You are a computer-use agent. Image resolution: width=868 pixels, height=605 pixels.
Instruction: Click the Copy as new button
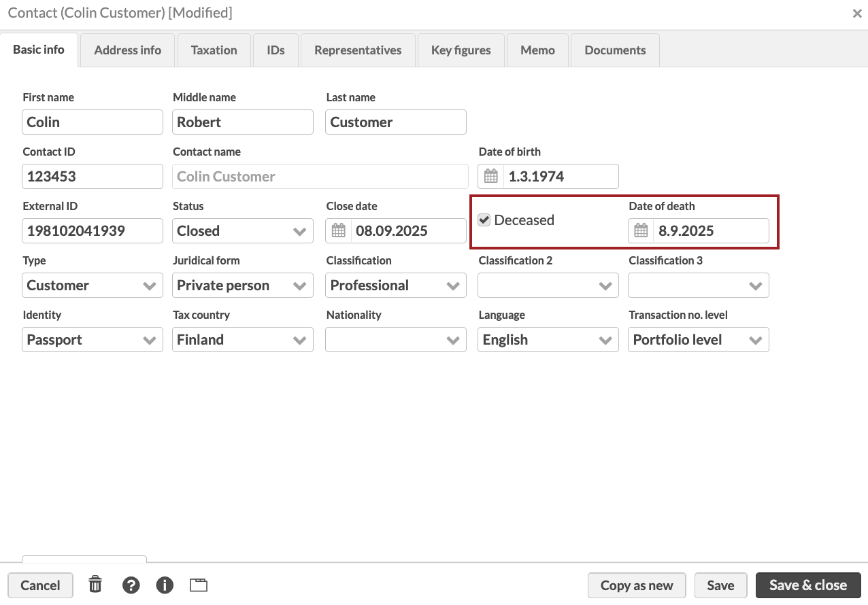(x=637, y=585)
